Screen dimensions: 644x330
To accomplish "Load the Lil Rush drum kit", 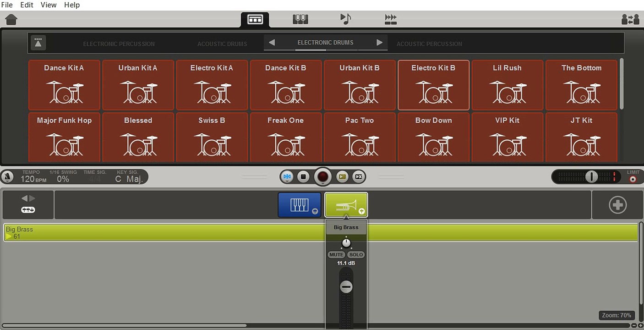I will coord(507,85).
